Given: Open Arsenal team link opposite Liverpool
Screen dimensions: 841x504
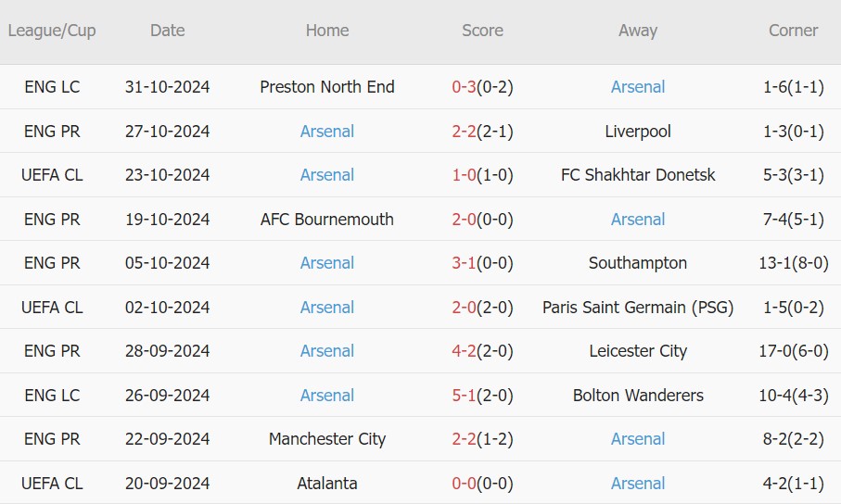Looking at the screenshot, I should (x=326, y=132).
